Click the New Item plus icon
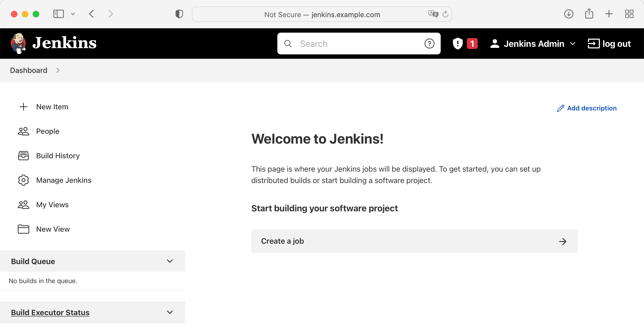This screenshot has height=328, width=644. [23, 107]
